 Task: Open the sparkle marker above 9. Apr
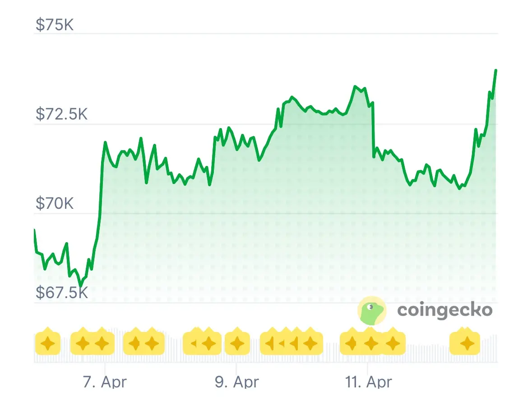pyautogui.click(x=237, y=344)
